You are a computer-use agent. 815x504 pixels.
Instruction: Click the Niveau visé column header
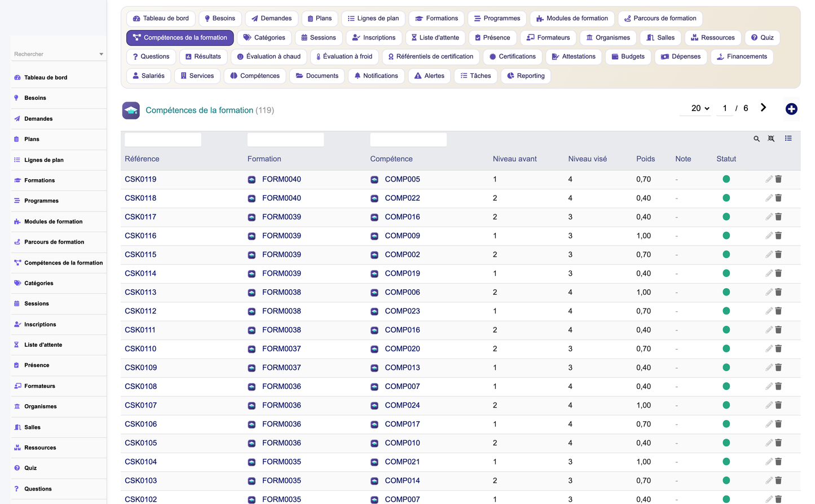[x=587, y=159]
